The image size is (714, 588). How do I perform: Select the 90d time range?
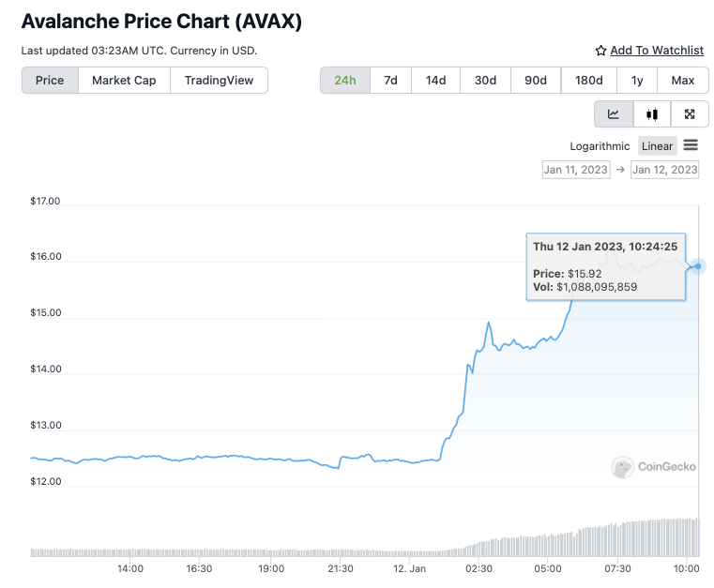536,81
